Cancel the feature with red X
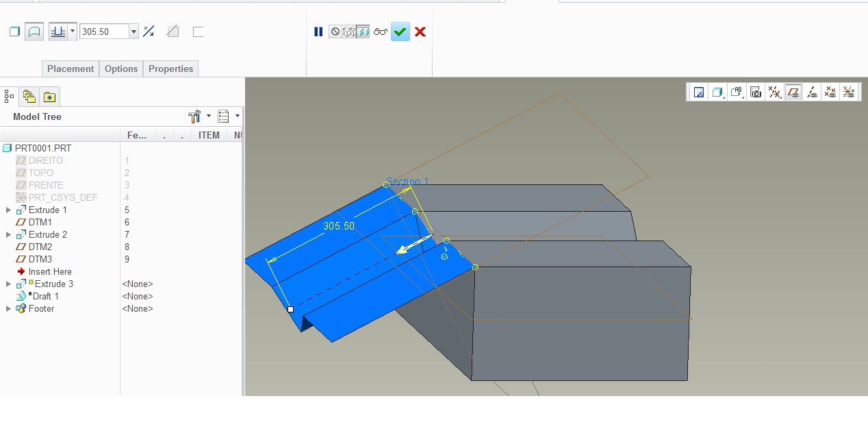Screen dimensions: 868x444 (x=420, y=32)
